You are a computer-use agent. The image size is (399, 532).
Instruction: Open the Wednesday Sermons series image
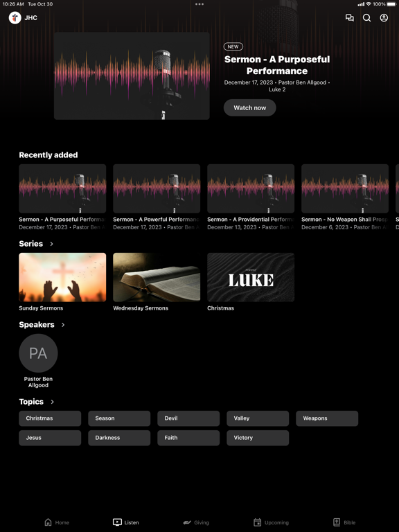157,277
